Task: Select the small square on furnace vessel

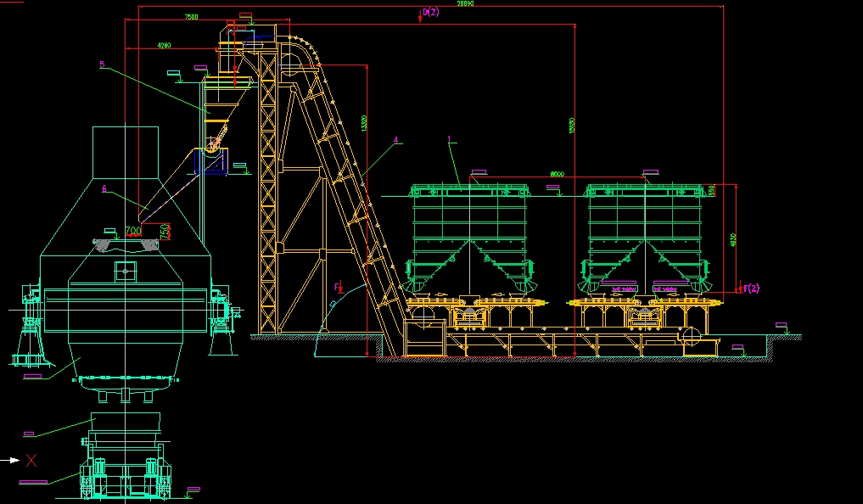Action: coord(125,270)
